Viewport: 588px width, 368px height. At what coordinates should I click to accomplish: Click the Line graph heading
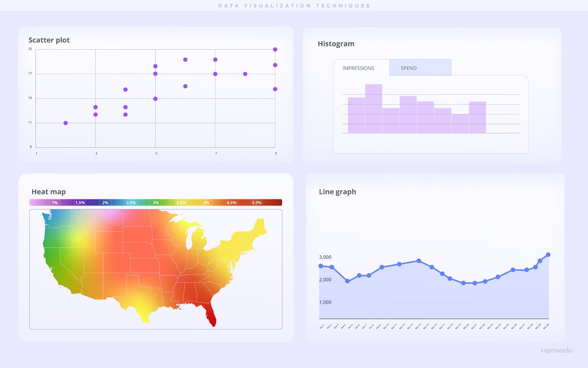[x=338, y=192]
